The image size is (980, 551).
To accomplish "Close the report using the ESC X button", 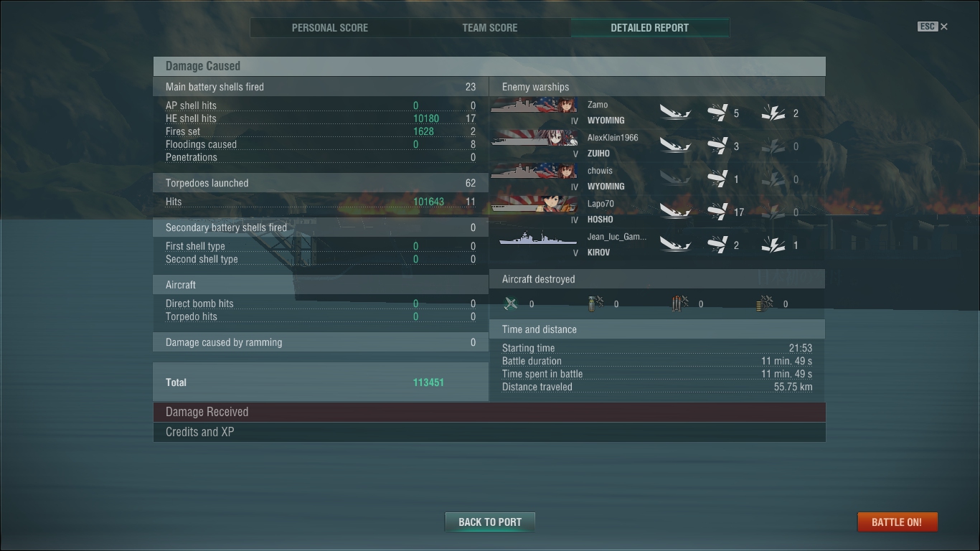I will [933, 27].
